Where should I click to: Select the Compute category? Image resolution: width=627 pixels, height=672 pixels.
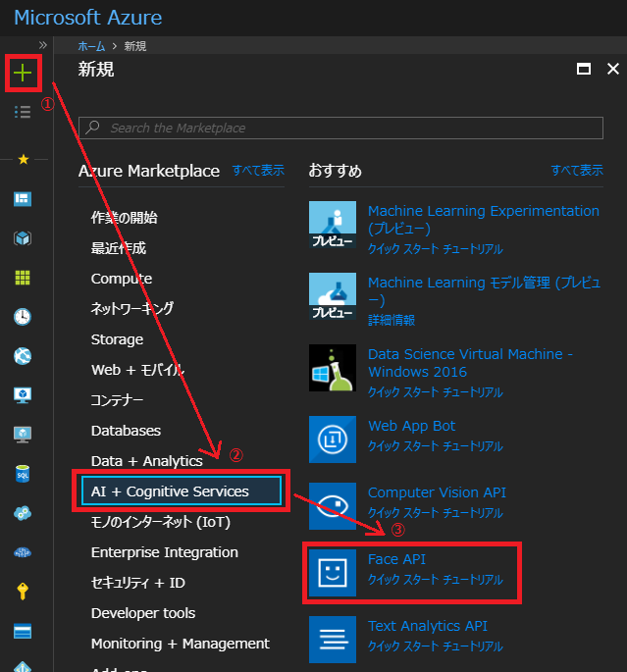tap(122, 279)
